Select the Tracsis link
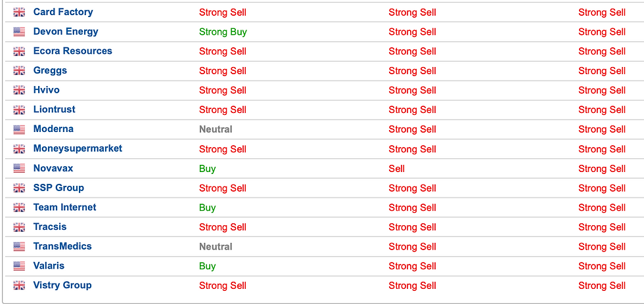 coord(50,227)
